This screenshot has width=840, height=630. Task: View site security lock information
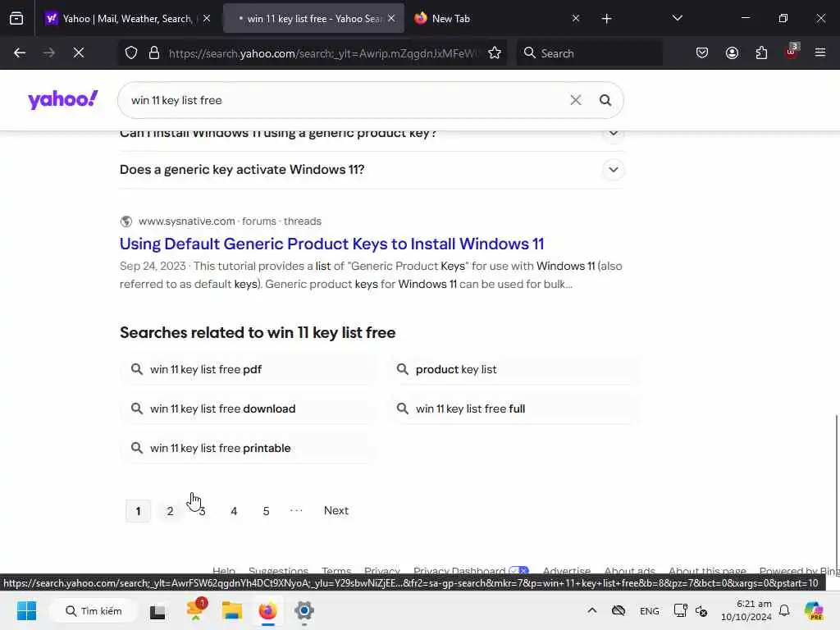coord(154,53)
